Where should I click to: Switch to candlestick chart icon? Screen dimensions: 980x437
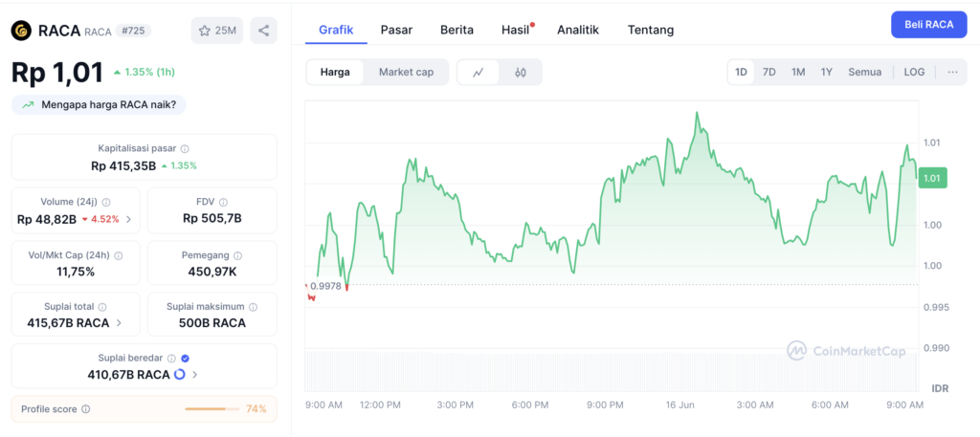(x=521, y=73)
